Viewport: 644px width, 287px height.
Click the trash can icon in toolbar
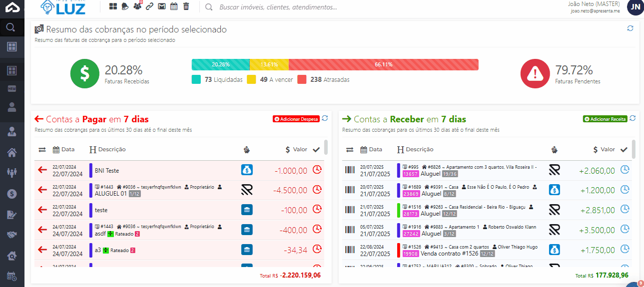tap(186, 6)
